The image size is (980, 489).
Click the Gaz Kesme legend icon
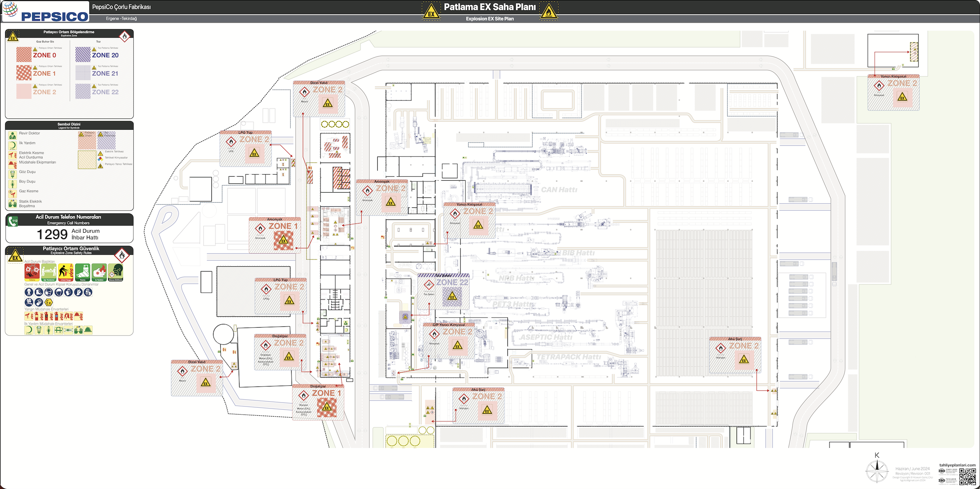click(12, 193)
